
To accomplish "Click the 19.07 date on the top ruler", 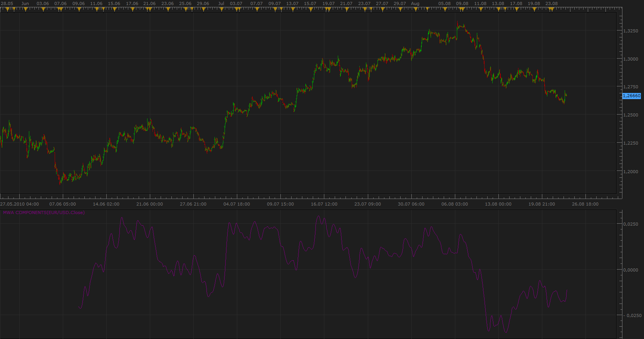I will coord(329,3).
